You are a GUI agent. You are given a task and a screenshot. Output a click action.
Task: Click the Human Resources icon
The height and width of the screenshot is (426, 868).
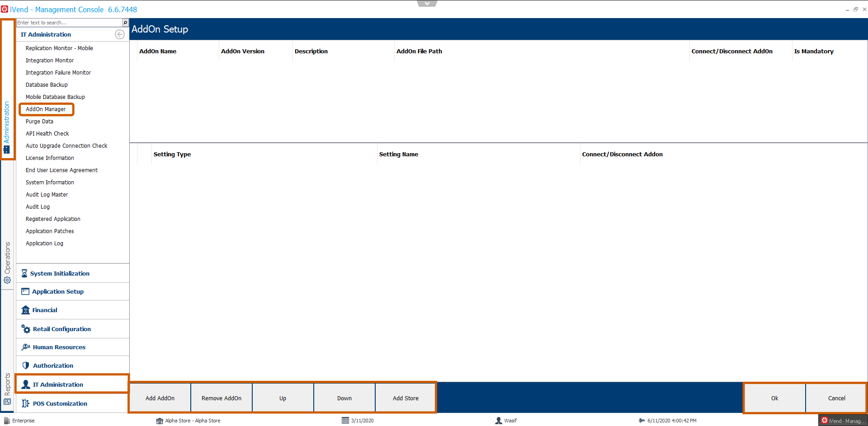[26, 347]
